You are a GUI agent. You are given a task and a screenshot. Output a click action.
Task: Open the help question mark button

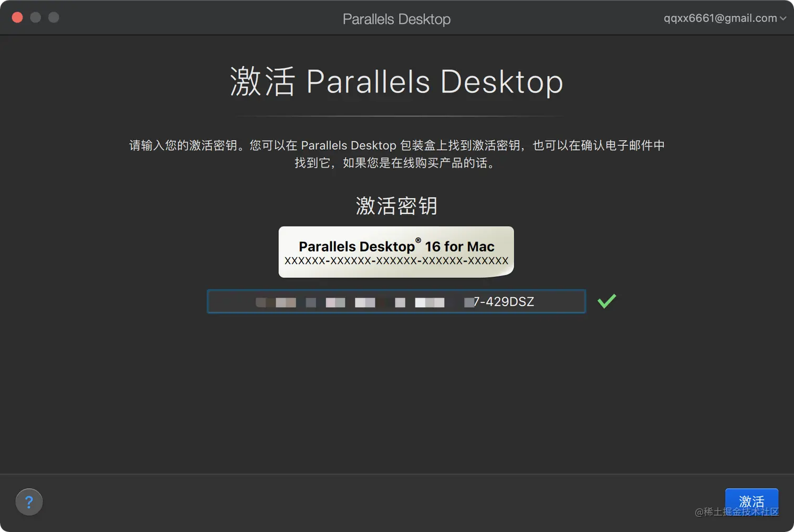point(29,502)
